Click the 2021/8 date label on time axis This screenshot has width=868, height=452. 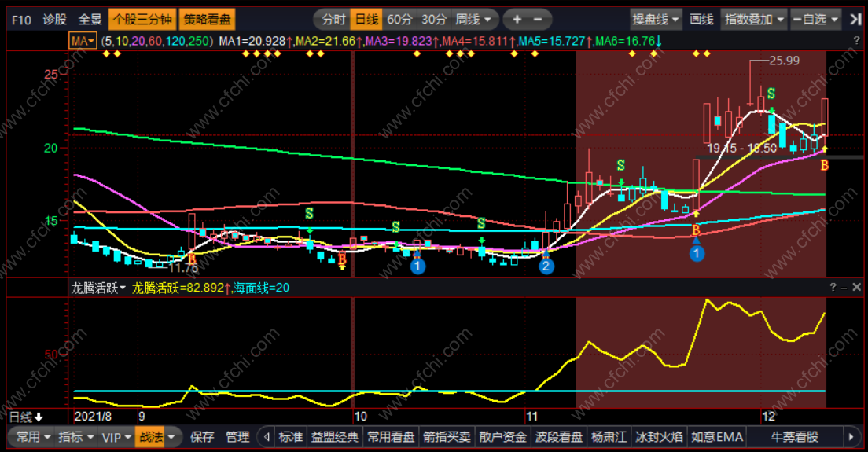pos(93,417)
